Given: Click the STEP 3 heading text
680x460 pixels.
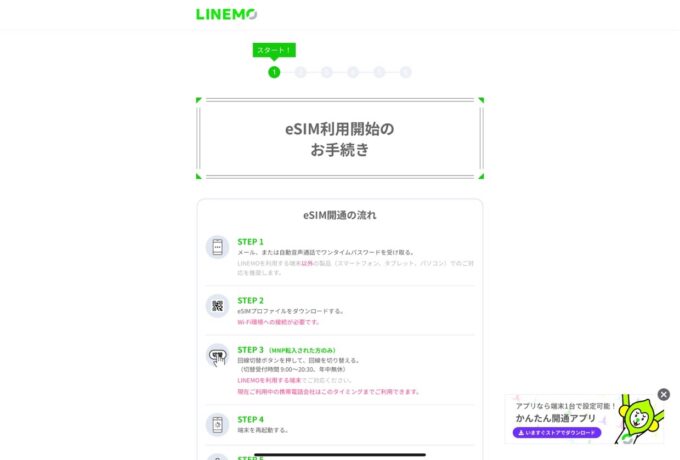Looking at the screenshot, I should click(250, 350).
